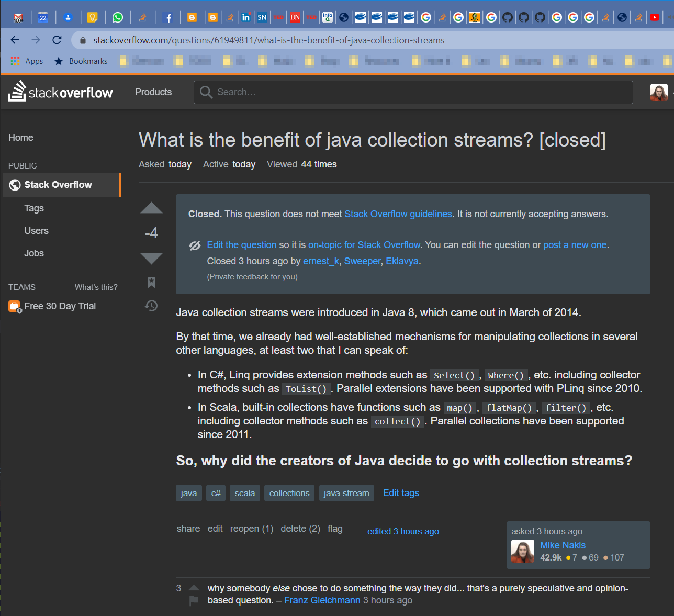Open the Tags page from sidebar
Screen dimensions: 674x616
[34, 208]
